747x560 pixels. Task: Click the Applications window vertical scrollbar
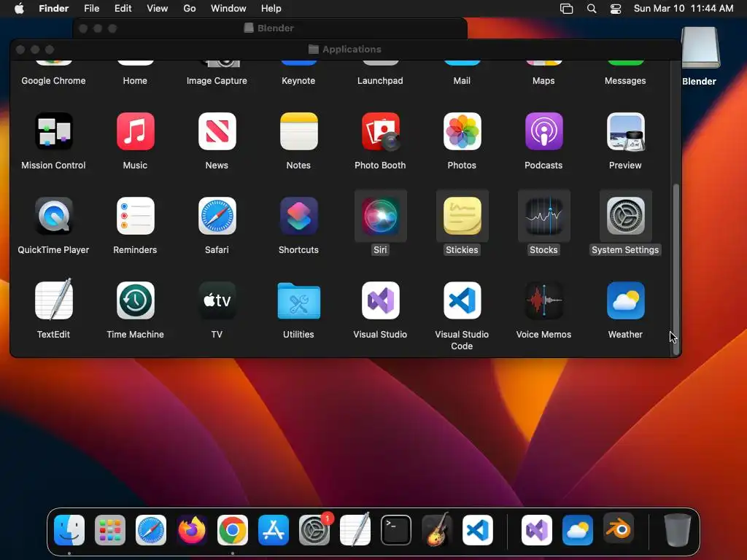(x=676, y=269)
